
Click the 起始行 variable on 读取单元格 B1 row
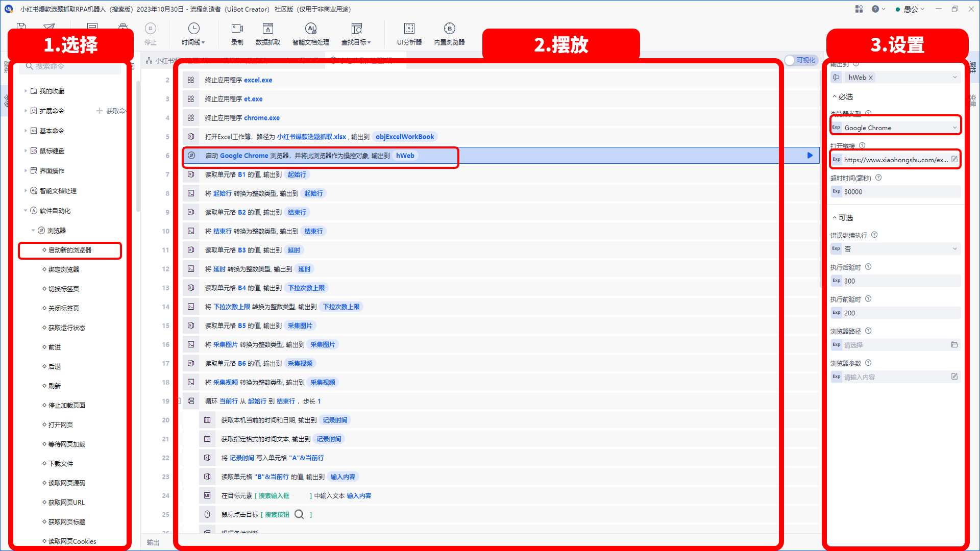pyautogui.click(x=297, y=174)
